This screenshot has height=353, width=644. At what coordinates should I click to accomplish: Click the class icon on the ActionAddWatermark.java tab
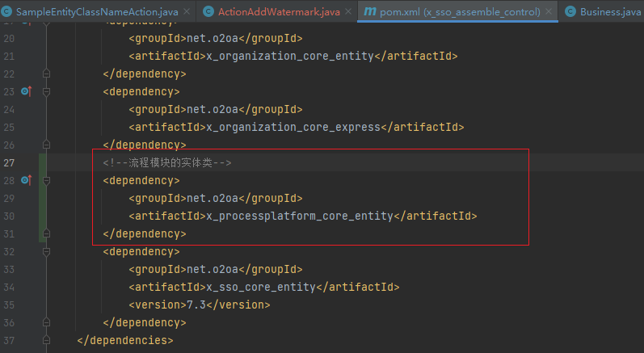(x=208, y=12)
